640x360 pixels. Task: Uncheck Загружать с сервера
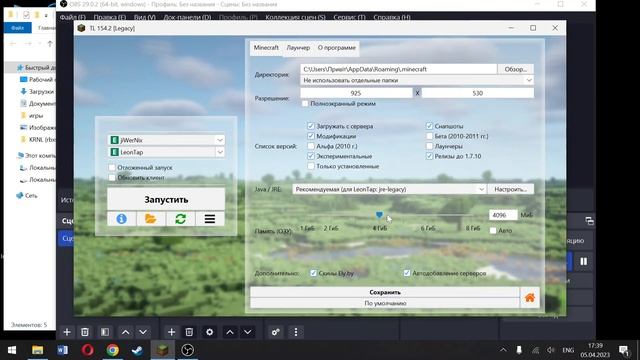pyautogui.click(x=311, y=126)
